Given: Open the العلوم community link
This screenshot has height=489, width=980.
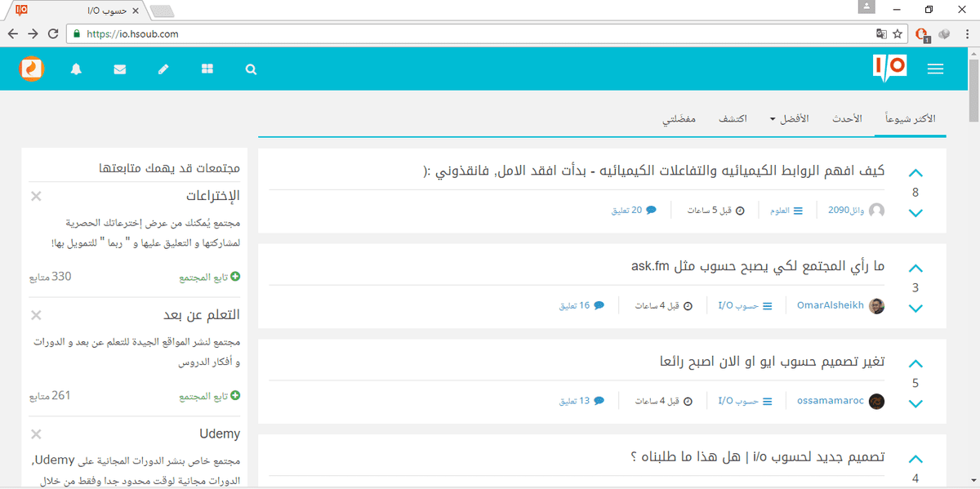Looking at the screenshot, I should pos(786,211).
